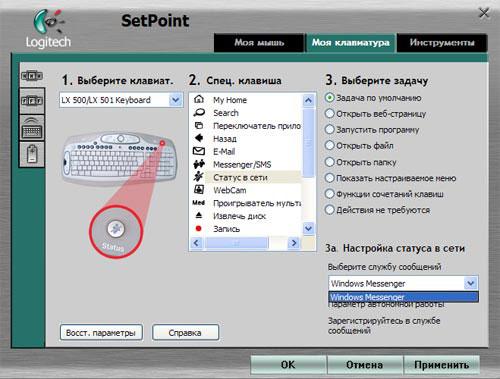Click the E-Mail envelope icon

pos(199,151)
